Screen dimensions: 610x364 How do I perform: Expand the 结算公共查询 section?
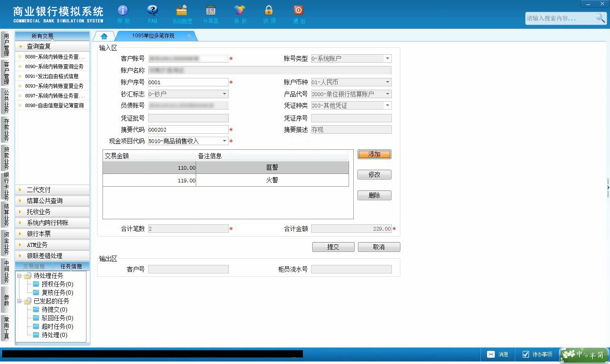(x=53, y=201)
